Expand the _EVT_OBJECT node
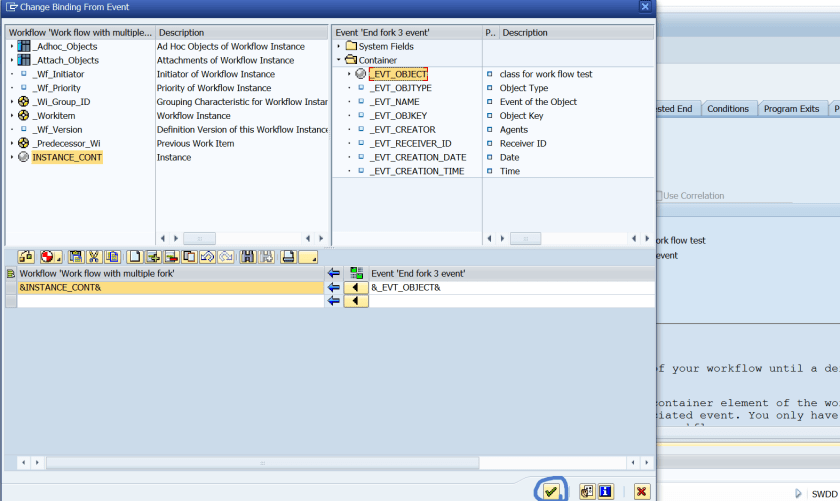The height and width of the screenshot is (501, 840). point(349,74)
